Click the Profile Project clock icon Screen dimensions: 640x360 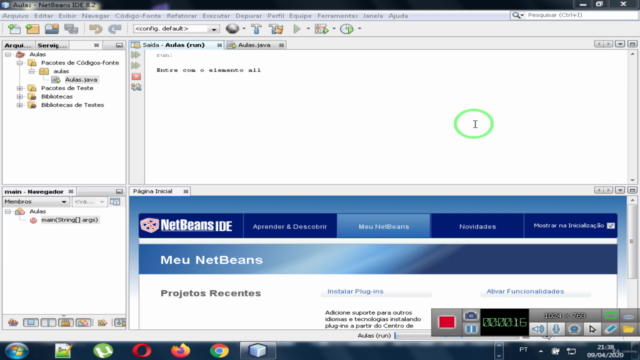pyautogui.click(x=347, y=29)
